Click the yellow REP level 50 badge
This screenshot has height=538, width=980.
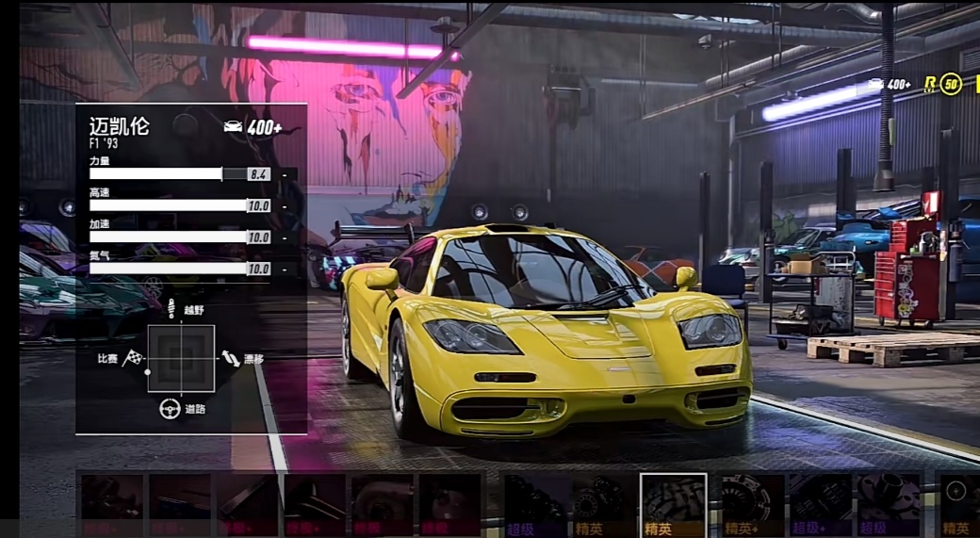click(x=951, y=84)
